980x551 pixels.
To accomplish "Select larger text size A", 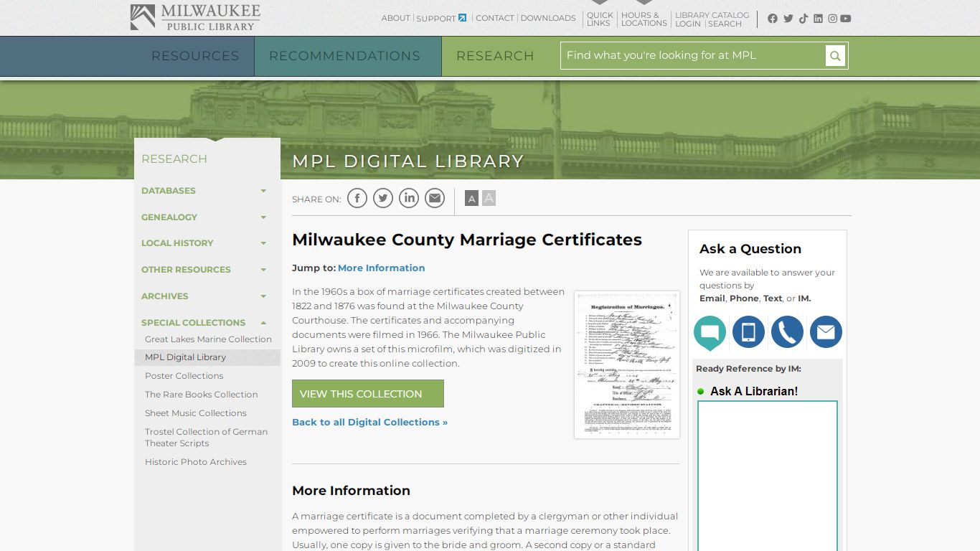I will (x=489, y=198).
